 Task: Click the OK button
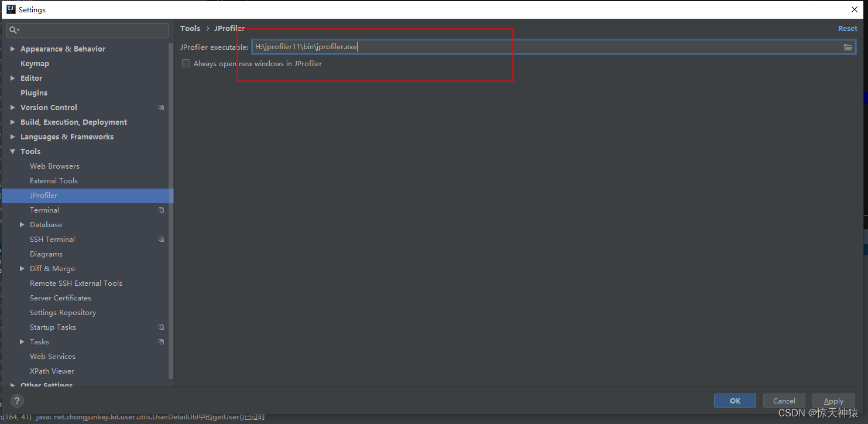coord(735,401)
